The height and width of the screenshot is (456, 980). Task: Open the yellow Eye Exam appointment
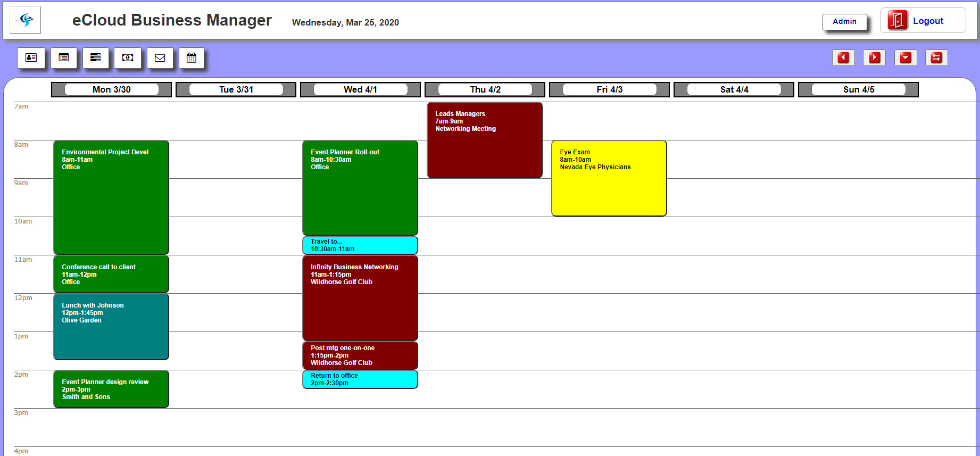pos(609,178)
